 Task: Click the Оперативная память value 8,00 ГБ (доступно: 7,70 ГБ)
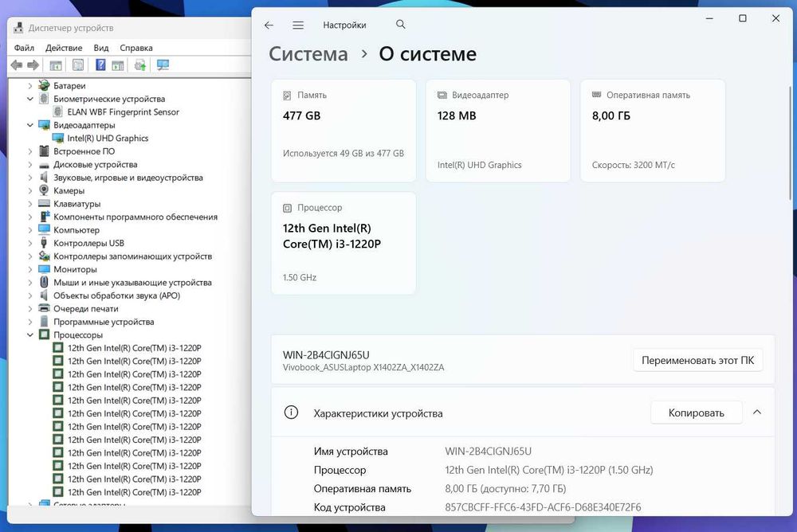coord(505,489)
